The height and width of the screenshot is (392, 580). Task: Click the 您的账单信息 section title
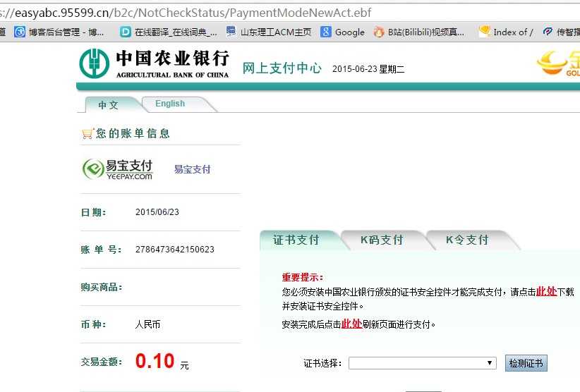(x=133, y=133)
